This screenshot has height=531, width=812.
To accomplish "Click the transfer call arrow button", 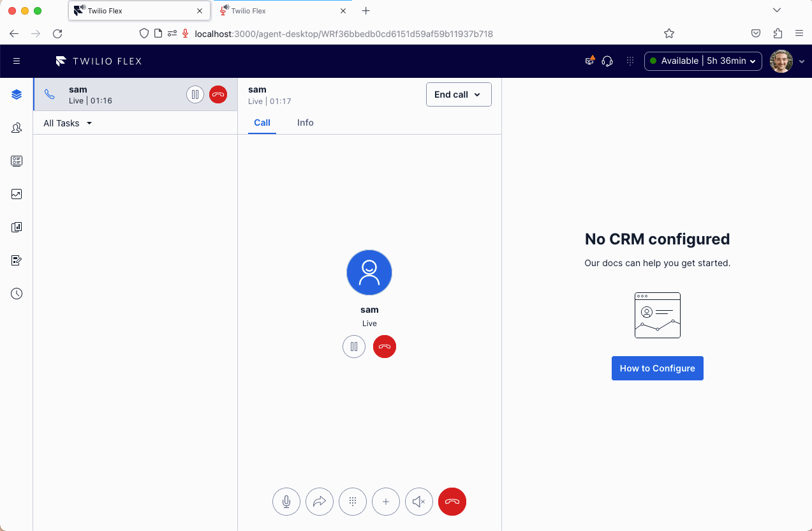I will [x=320, y=502].
